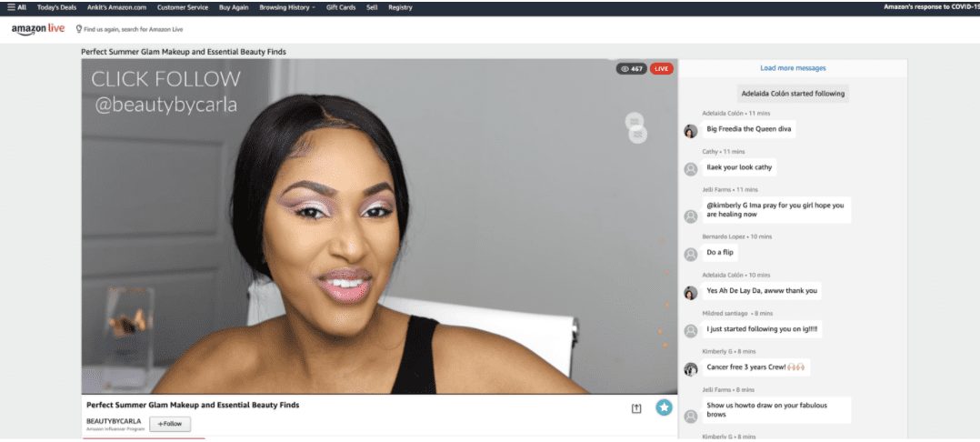
Task: Toggle Follow for BEAUTYBYCARLA
Action: (x=170, y=424)
